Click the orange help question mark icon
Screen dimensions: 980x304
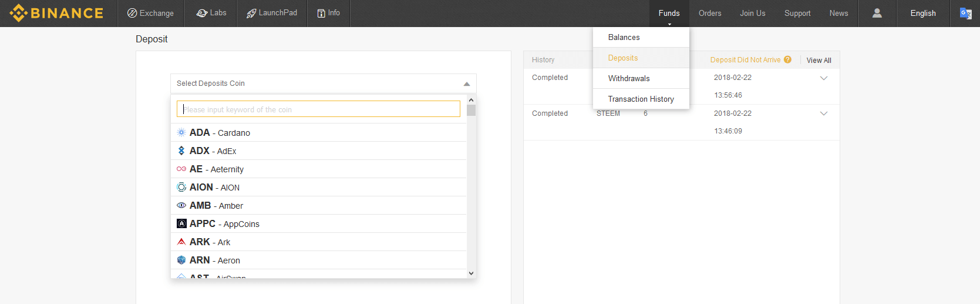(x=787, y=59)
